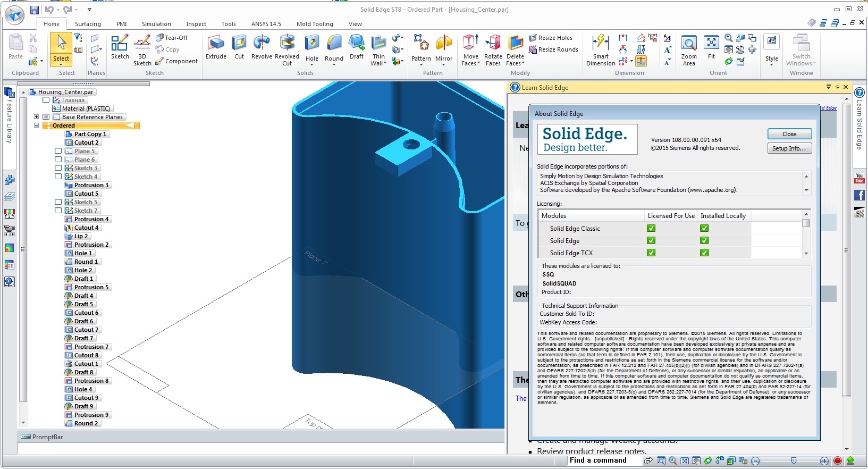Image resolution: width=868 pixels, height=469 pixels.
Task: Select the Thin Wall tool
Action: click(x=378, y=50)
